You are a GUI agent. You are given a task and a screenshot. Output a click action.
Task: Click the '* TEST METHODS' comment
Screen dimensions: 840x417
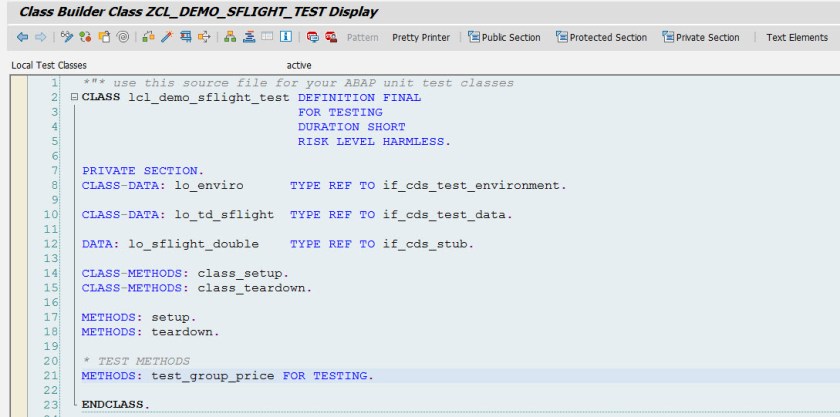click(136, 361)
